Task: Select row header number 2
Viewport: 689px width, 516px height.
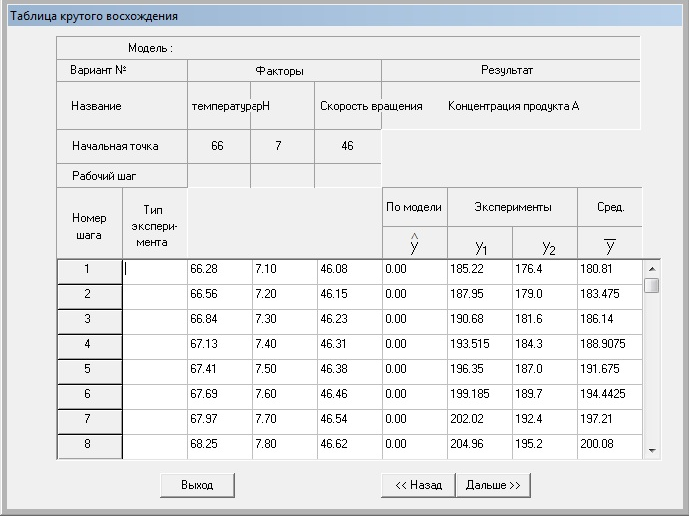Action: 90,297
